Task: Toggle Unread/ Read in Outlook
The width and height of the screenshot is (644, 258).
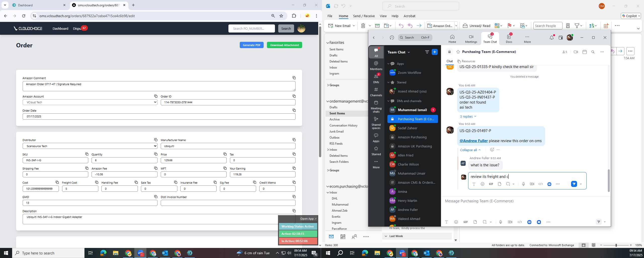Action: [477, 26]
